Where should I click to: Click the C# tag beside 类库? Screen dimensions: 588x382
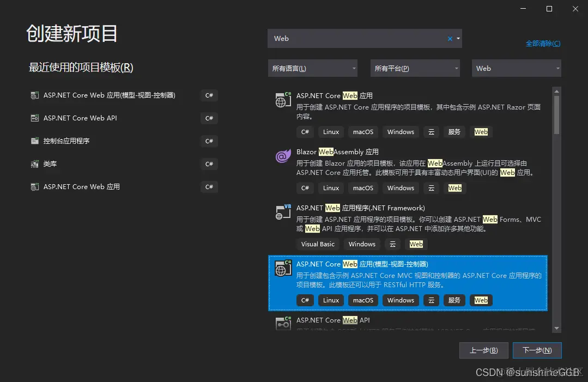(x=209, y=164)
